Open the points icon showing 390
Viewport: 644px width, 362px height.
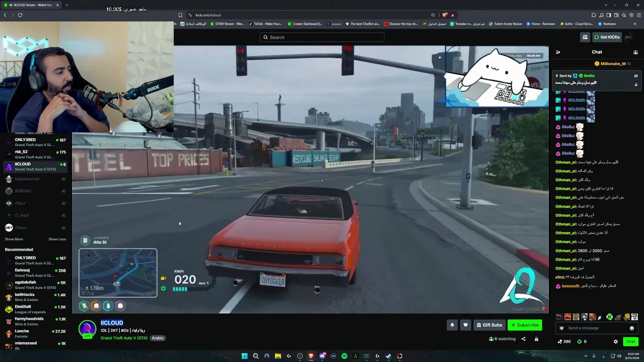coord(564,341)
